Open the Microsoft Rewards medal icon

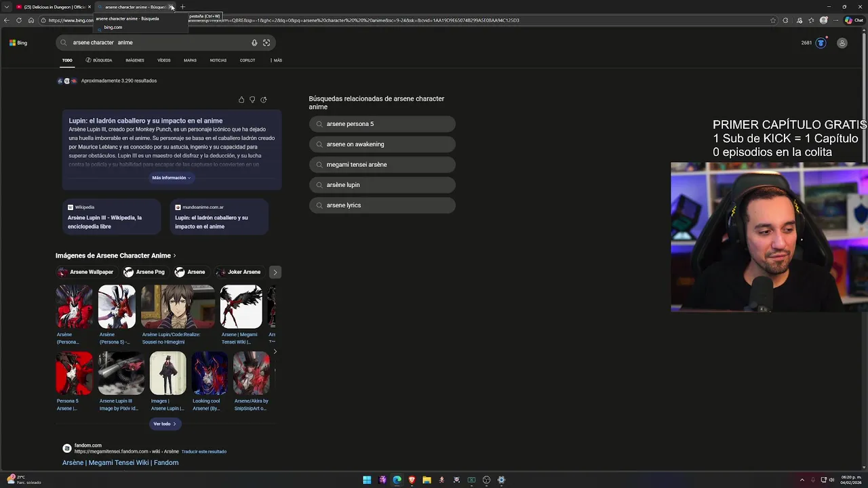click(x=821, y=43)
